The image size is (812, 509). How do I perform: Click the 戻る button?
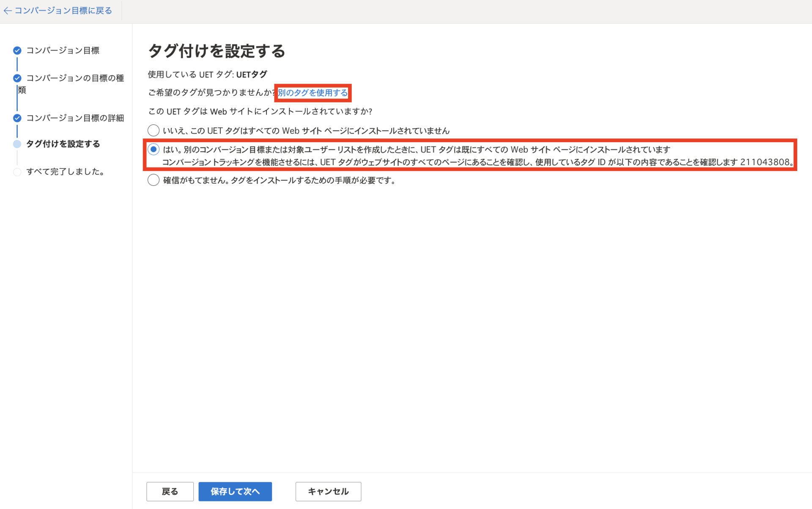point(170,492)
